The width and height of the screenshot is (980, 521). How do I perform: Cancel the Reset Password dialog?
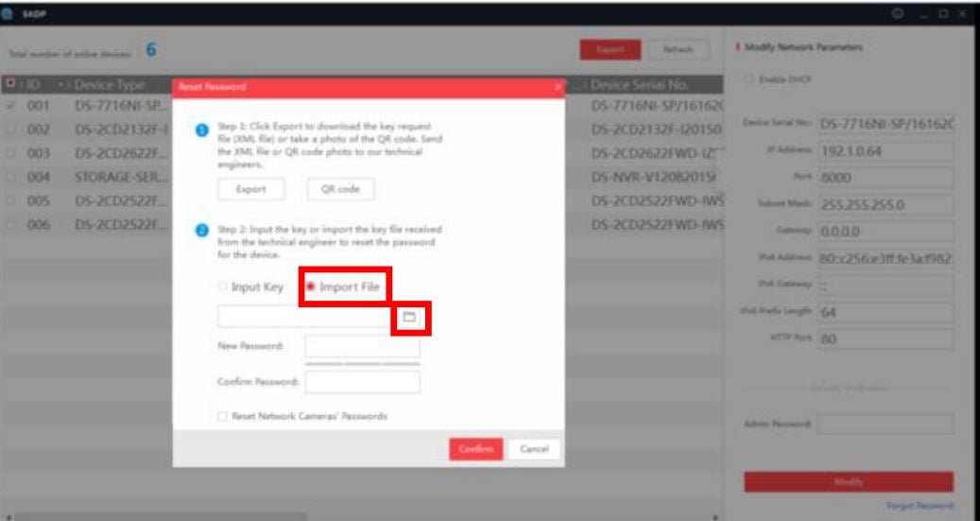coord(534,449)
